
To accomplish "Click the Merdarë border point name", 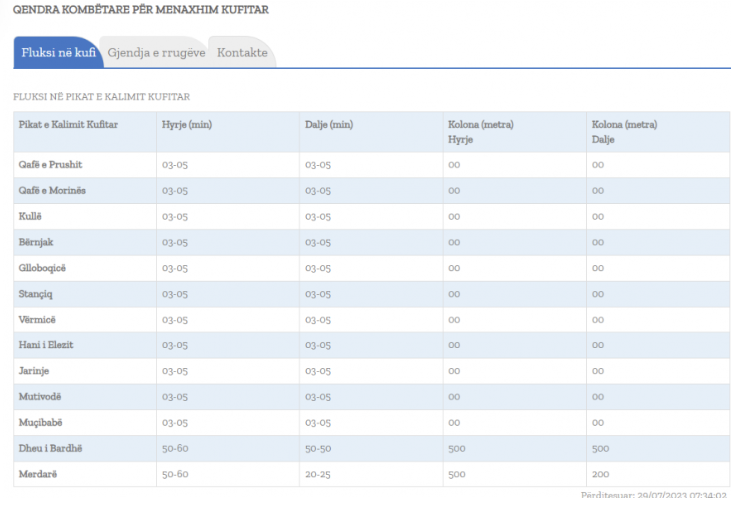I will [38, 474].
